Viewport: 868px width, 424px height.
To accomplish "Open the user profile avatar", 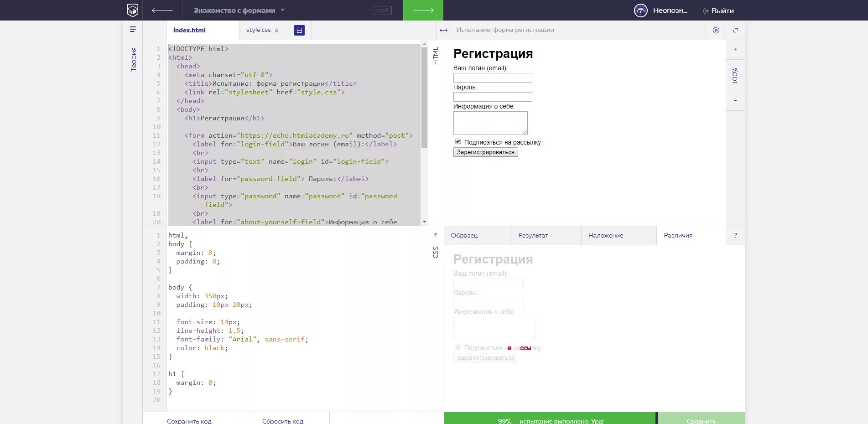I will pyautogui.click(x=641, y=10).
